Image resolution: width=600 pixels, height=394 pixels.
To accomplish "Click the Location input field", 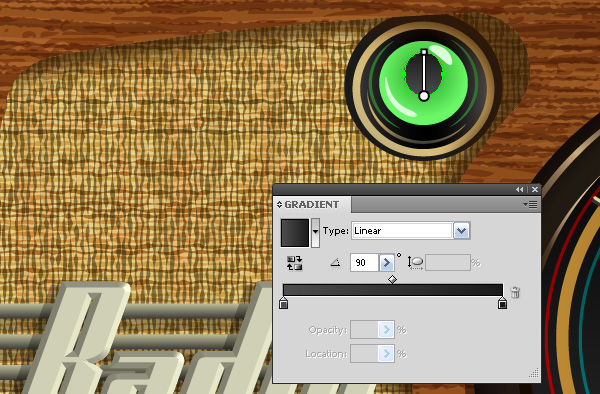I will (x=364, y=354).
